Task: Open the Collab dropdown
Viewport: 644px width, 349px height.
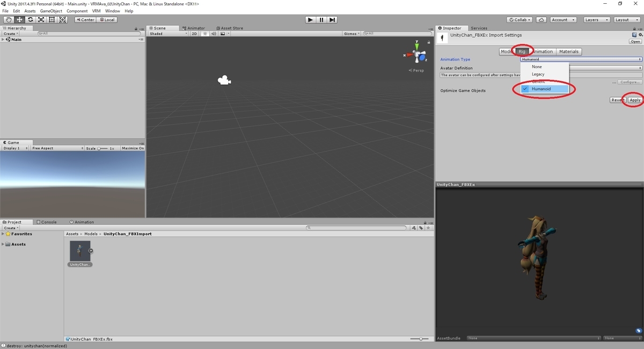Action: point(520,20)
